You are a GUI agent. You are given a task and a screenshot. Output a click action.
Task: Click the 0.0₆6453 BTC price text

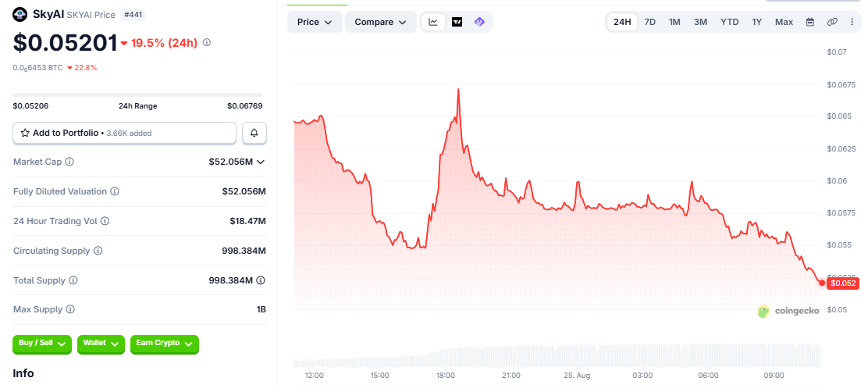[37, 68]
